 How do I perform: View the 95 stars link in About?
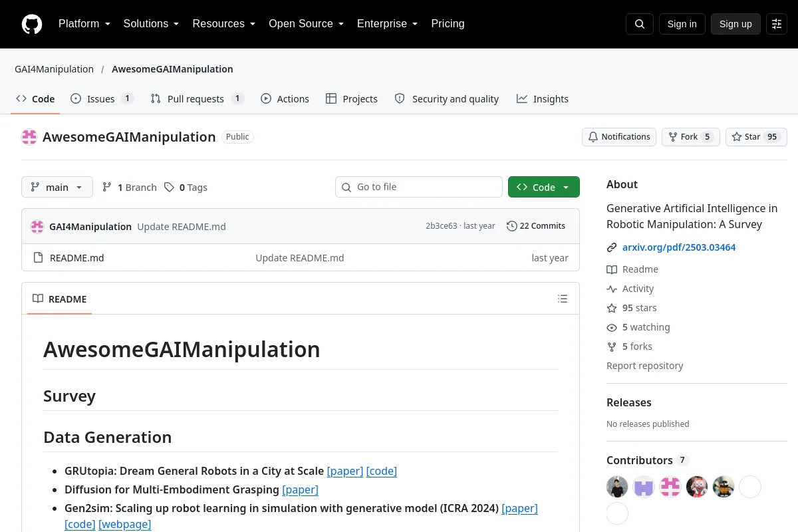(x=632, y=308)
